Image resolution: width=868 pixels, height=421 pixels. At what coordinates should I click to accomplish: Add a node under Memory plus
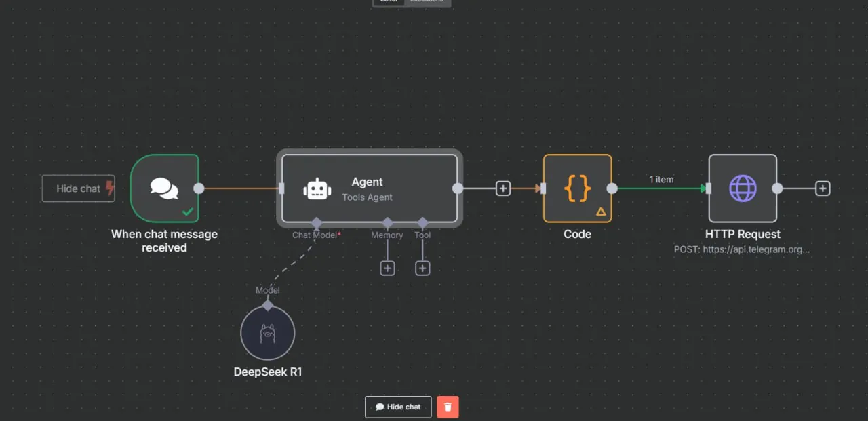pos(387,268)
